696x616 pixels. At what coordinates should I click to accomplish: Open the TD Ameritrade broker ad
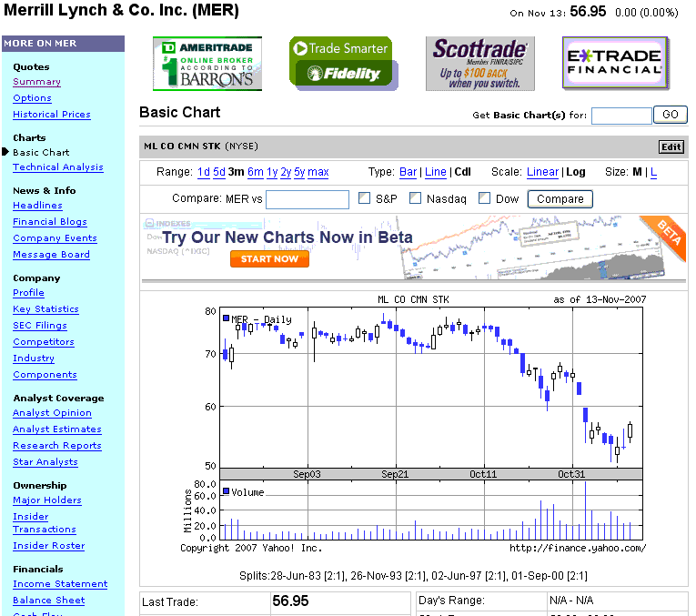[207, 64]
